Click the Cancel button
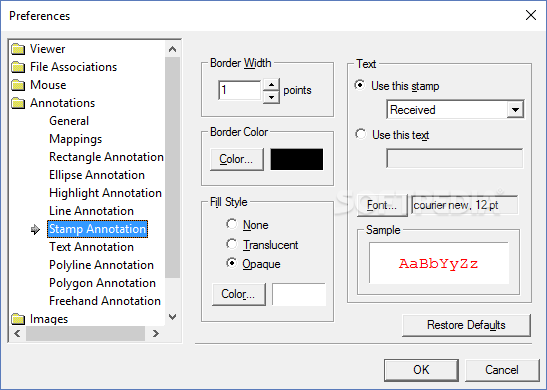The height and width of the screenshot is (390, 547). [502, 370]
